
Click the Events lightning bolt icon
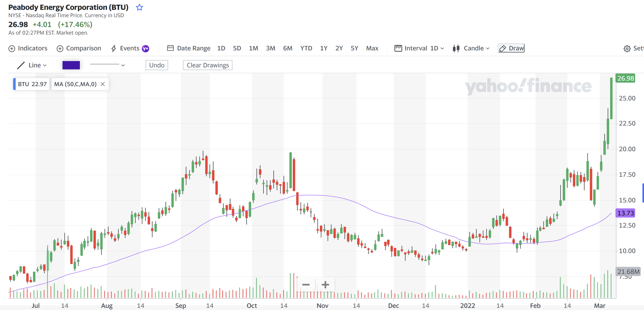click(114, 48)
